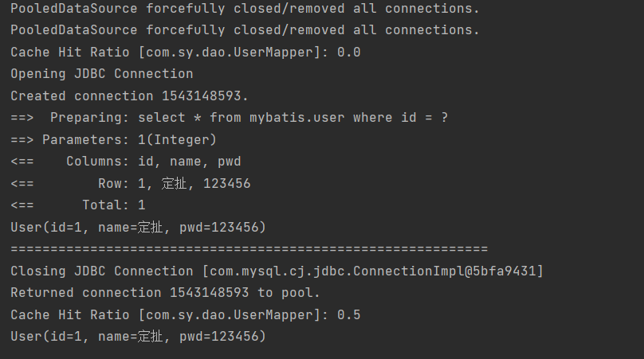Click the first User(id=1) output line

[x=139, y=228]
